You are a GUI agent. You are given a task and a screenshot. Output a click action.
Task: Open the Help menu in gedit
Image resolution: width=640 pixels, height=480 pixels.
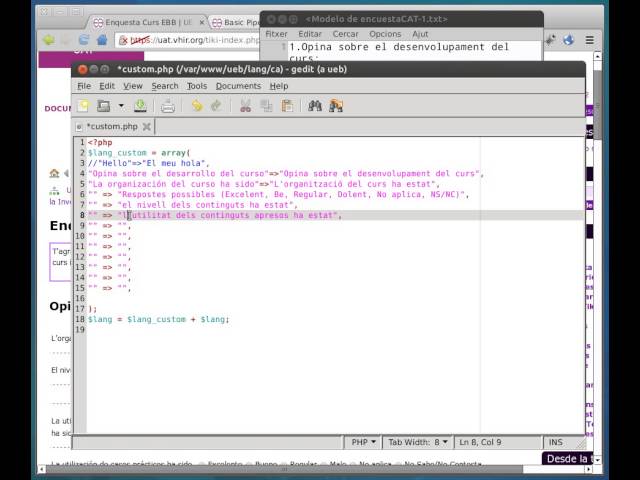(279, 86)
